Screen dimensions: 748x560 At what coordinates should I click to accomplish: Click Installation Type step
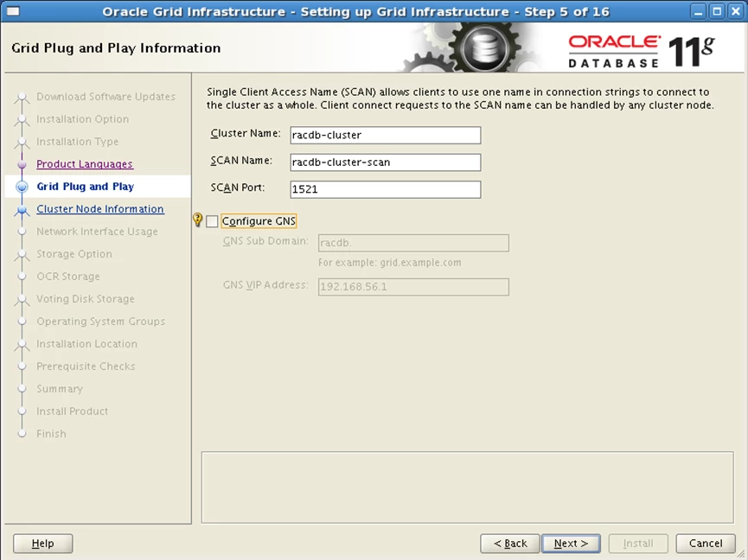tap(77, 142)
